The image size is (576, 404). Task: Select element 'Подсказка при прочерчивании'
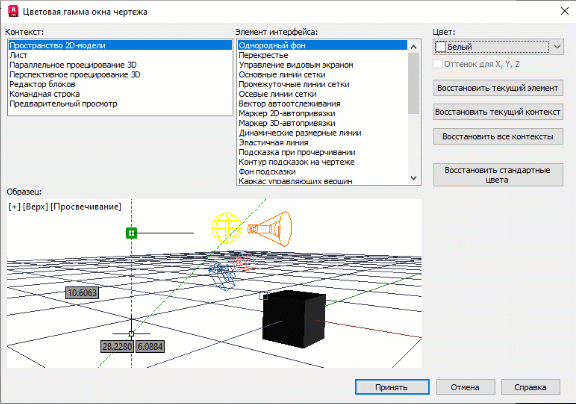(322, 152)
